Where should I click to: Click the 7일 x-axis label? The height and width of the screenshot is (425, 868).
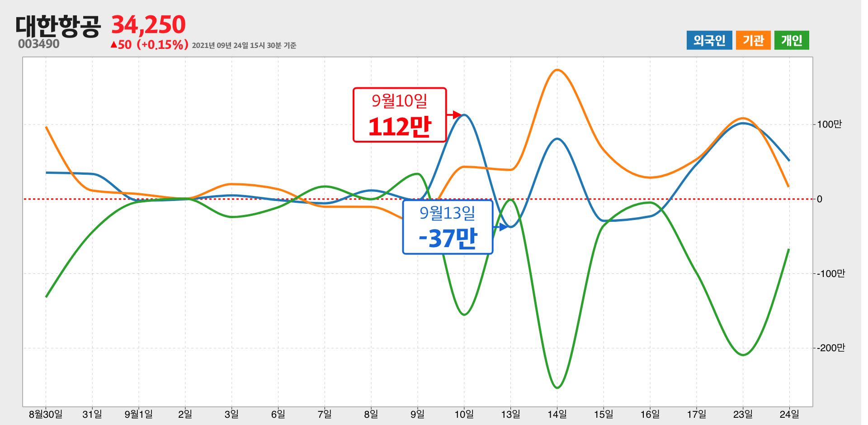coord(325,414)
